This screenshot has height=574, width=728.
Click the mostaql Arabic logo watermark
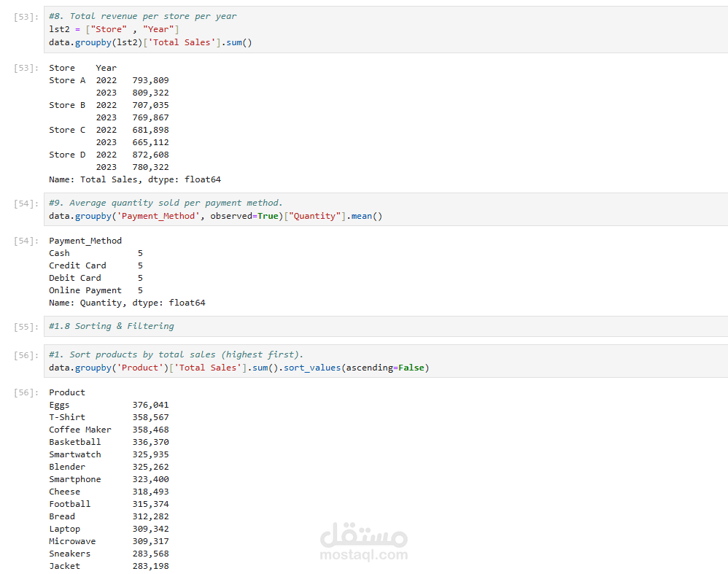point(363,536)
